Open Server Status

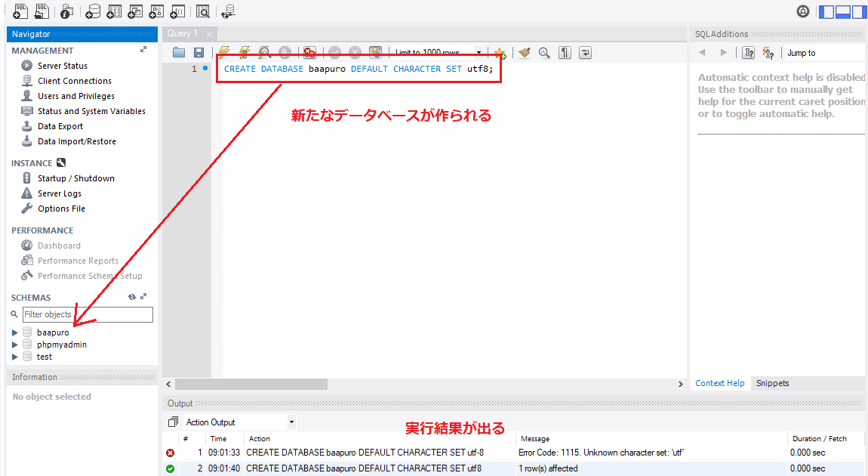[62, 66]
